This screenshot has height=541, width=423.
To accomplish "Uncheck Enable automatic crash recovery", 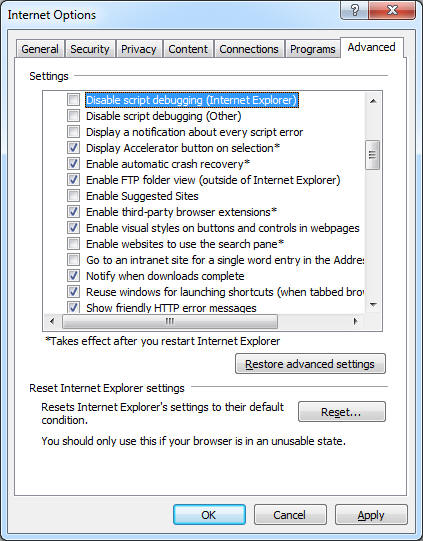I will (x=73, y=164).
